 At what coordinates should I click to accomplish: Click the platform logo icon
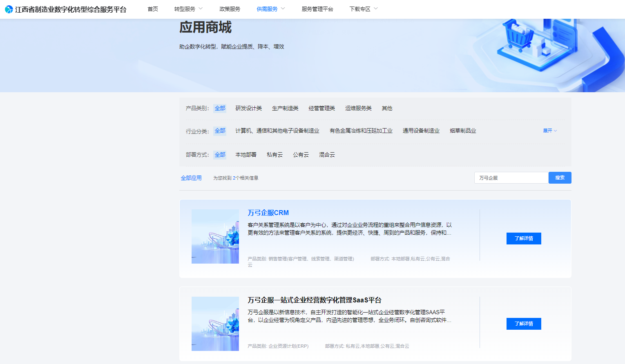[9, 9]
